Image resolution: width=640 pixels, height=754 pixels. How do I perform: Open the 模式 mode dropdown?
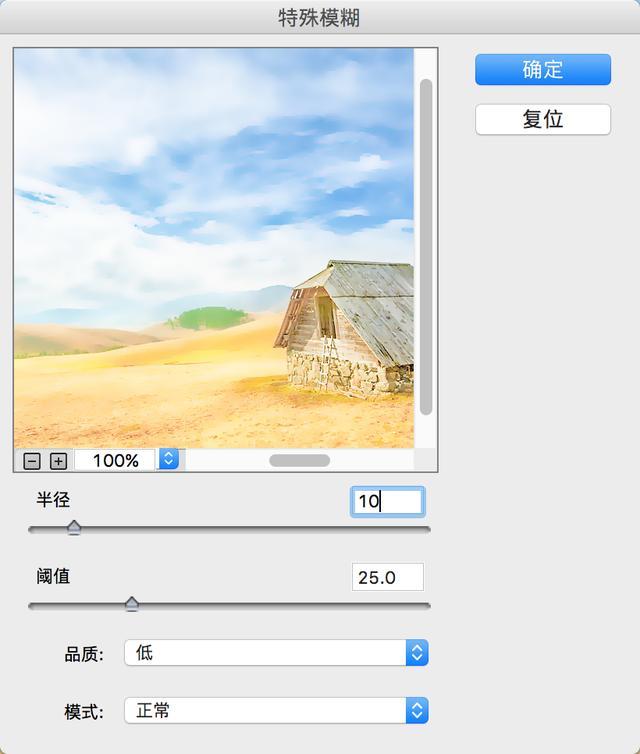point(276,710)
